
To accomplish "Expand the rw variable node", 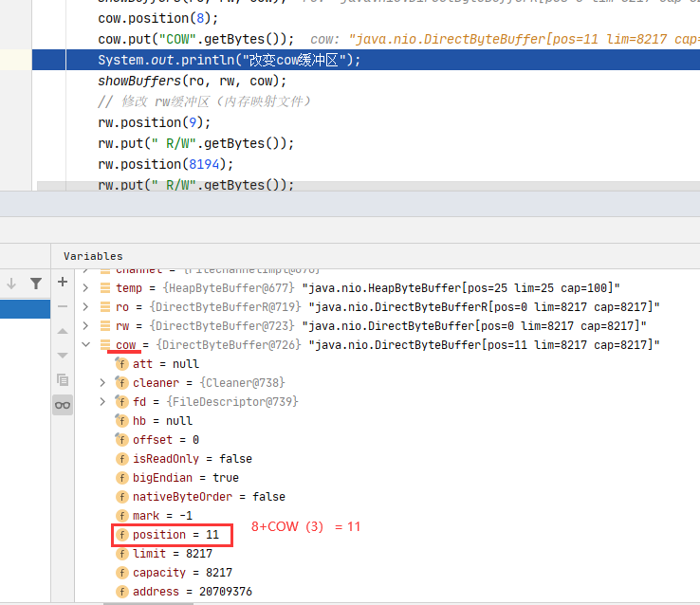I will pos(85,326).
